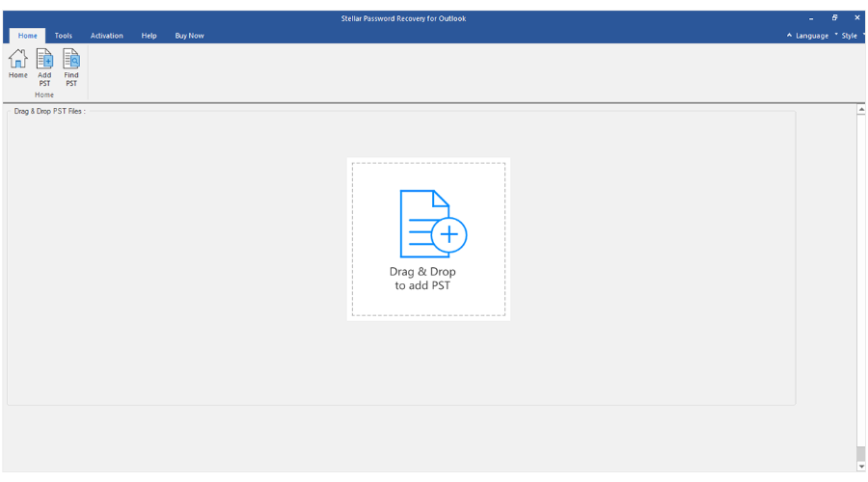Screen dimensions: 868x482
Task: Click the scrollbar up arrow
Action: click(861, 110)
